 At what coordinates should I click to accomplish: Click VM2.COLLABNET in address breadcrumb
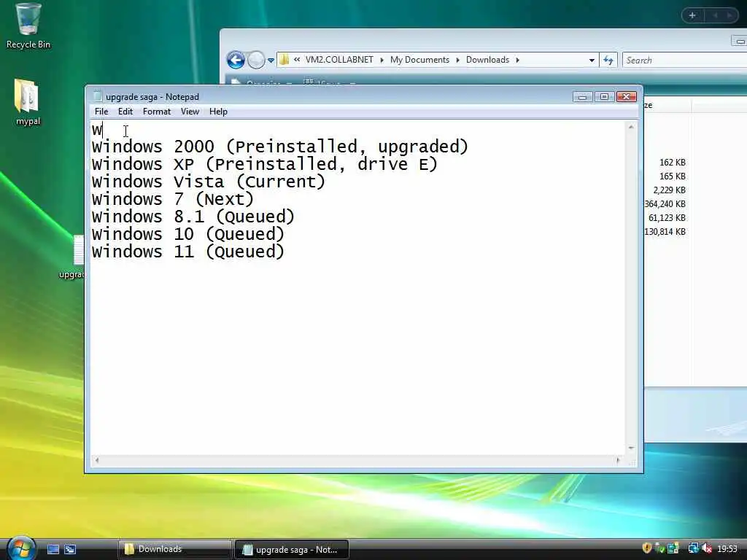pos(339,60)
